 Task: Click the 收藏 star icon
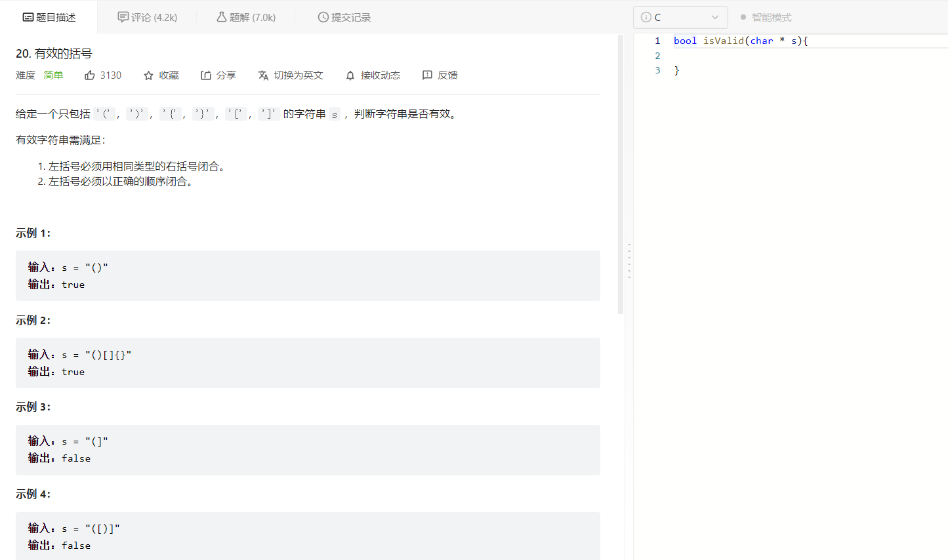pos(149,75)
